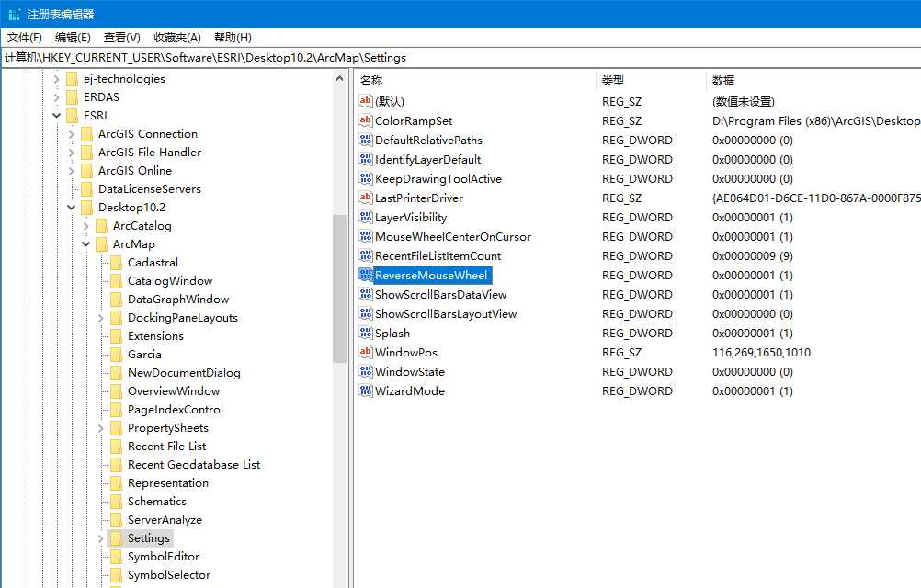
Task: Collapse the ArcMap tree node
Action: click(x=85, y=244)
